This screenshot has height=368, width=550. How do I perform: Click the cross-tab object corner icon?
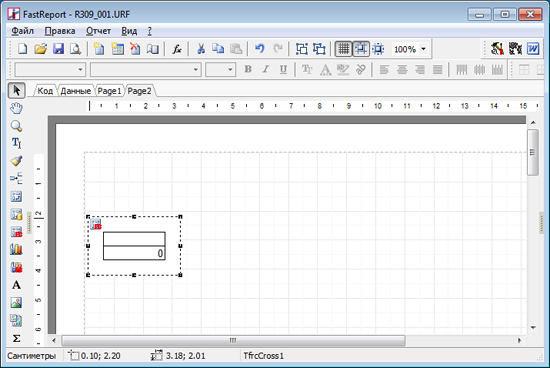point(96,224)
